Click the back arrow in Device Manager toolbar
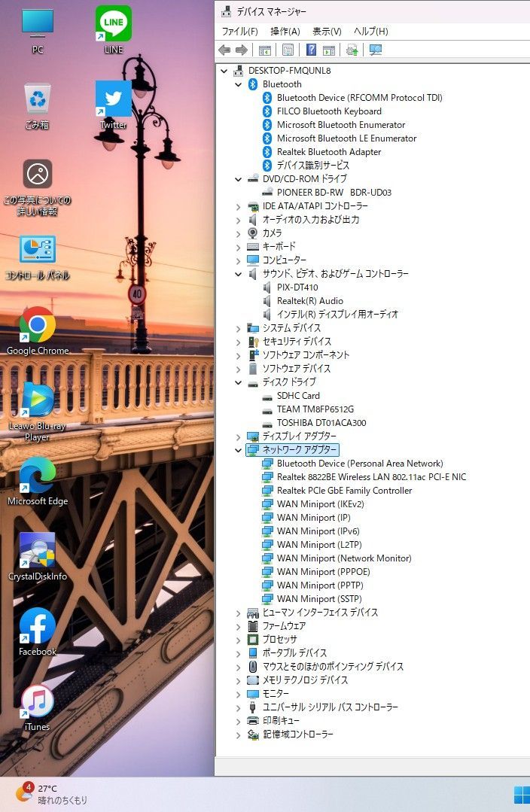The width and height of the screenshot is (530, 812). (224, 50)
